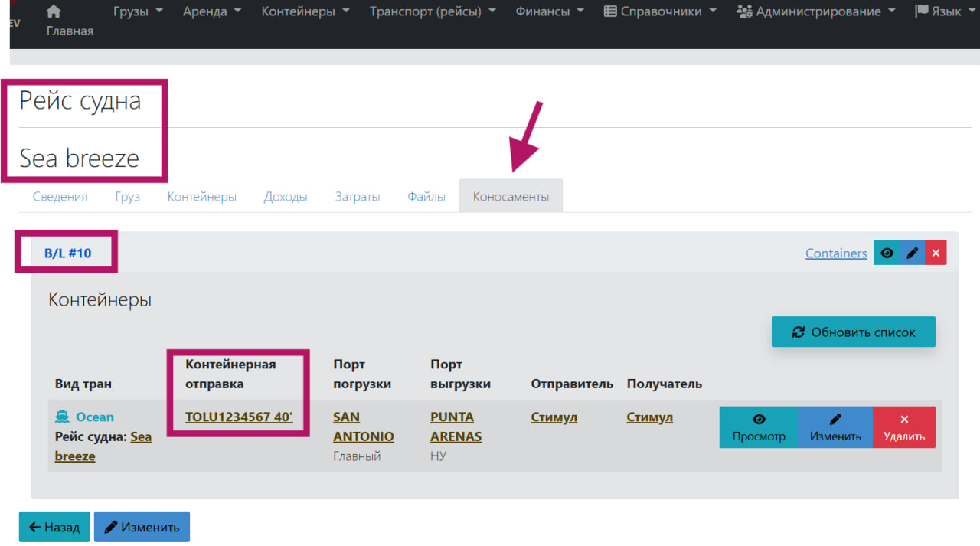Open the Администрирование menu
980x546 pixels.
pos(818,11)
